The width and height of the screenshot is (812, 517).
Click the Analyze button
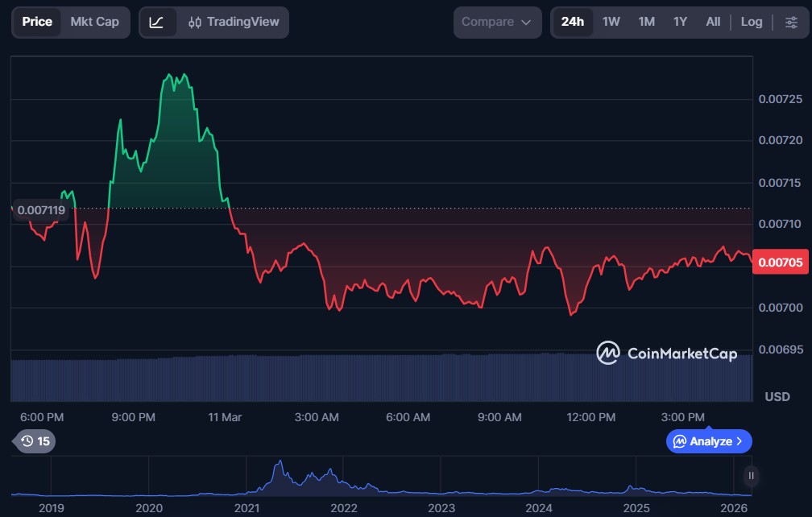point(702,441)
